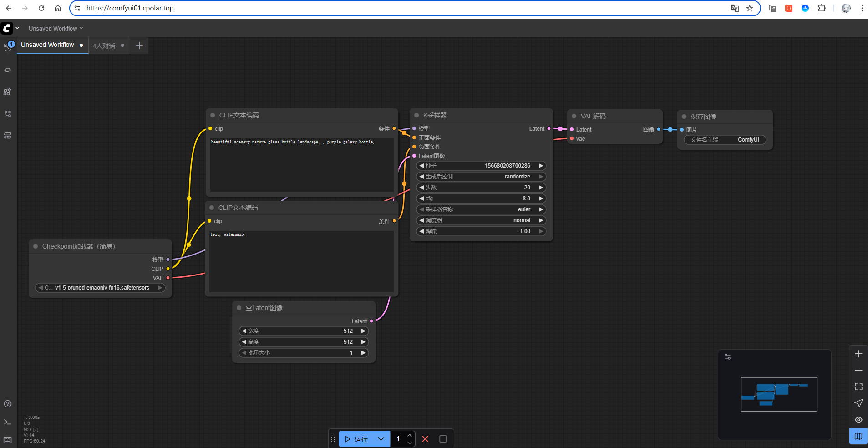This screenshot has height=448, width=868.
Task: Zoom out the canvas with minus icon
Action: [x=858, y=370]
